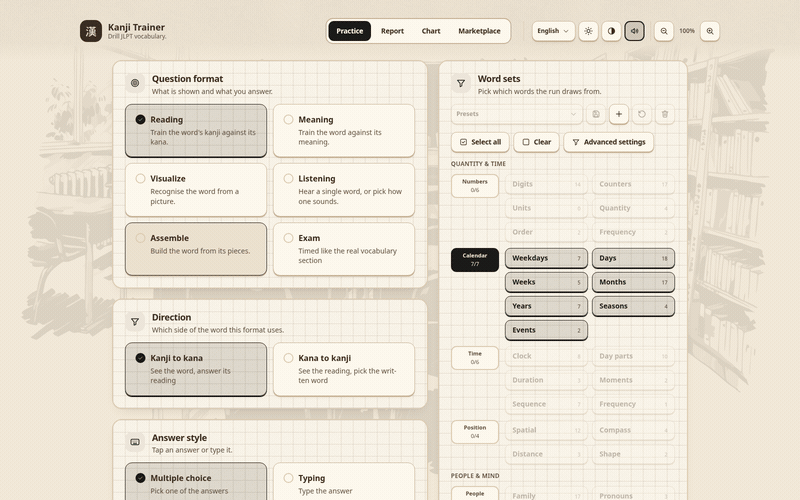Image resolution: width=800 pixels, height=500 pixels.
Task: Click the Answer style keyboard icon
Action: tap(135, 442)
